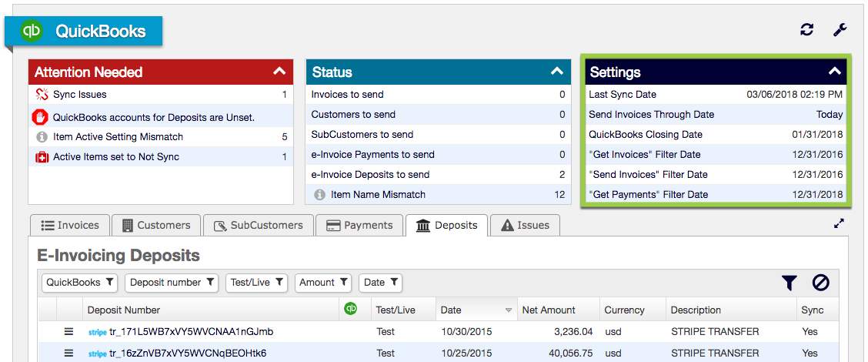The image size is (868, 362).
Task: Click QuickBooks accounts for Deposits are Unset
Action: point(161,117)
